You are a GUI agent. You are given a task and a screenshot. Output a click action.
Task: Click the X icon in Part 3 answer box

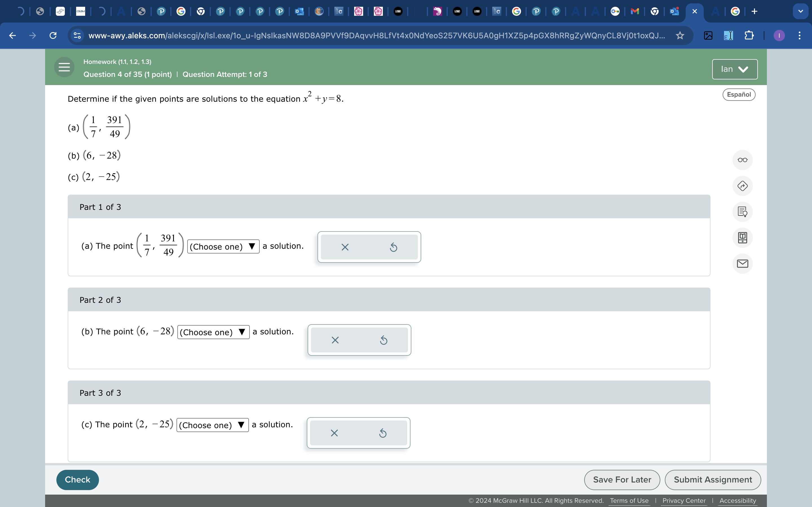[334, 433]
